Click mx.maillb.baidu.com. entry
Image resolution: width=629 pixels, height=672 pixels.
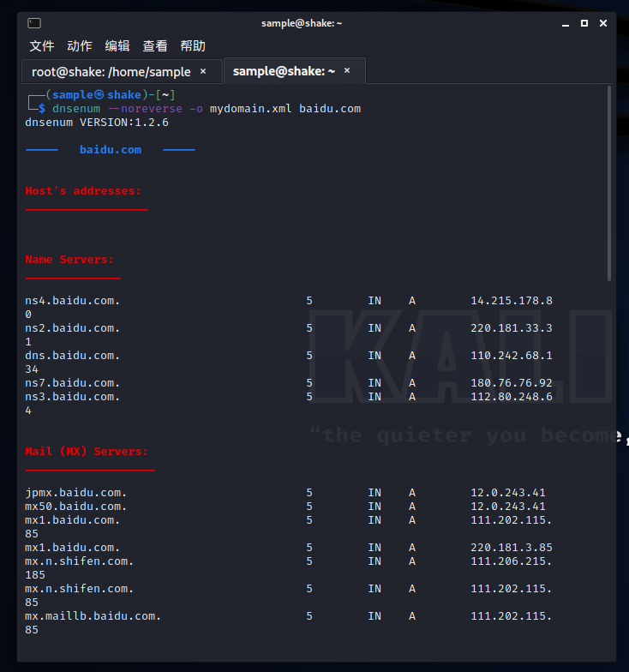coord(93,616)
